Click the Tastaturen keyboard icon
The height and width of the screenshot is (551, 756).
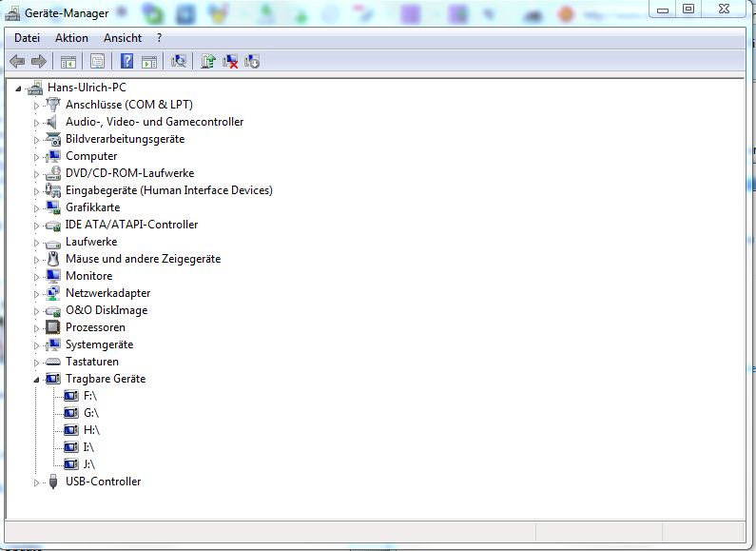pyautogui.click(x=53, y=362)
